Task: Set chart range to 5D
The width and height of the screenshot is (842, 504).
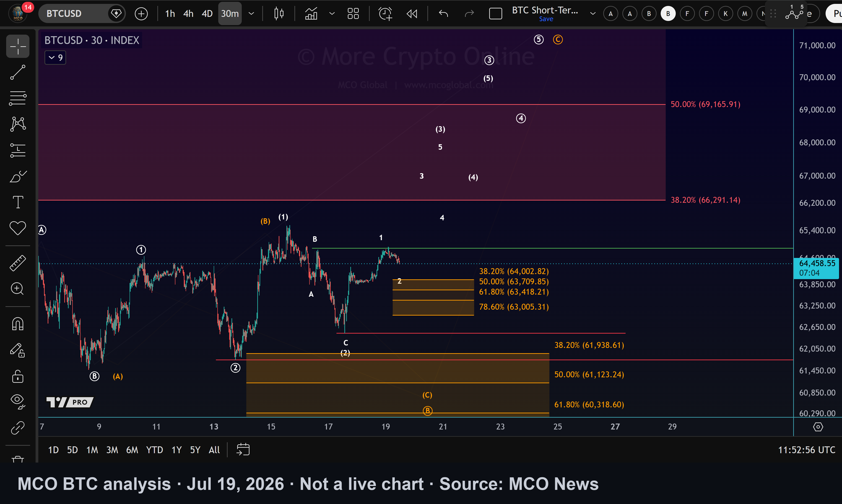Action: point(72,450)
